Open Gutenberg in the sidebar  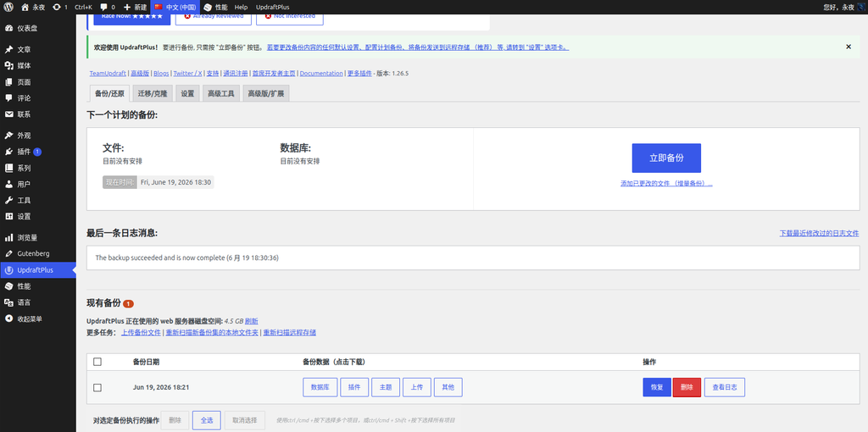pos(37,254)
